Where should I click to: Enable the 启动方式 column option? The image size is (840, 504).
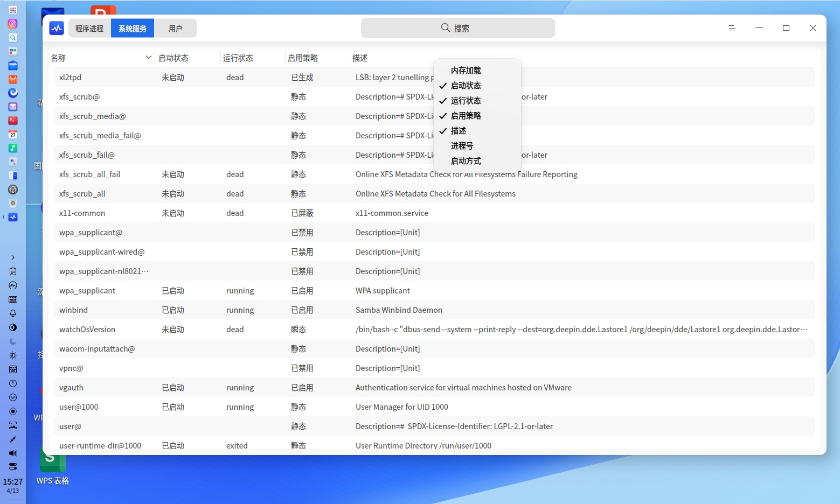(x=477, y=161)
